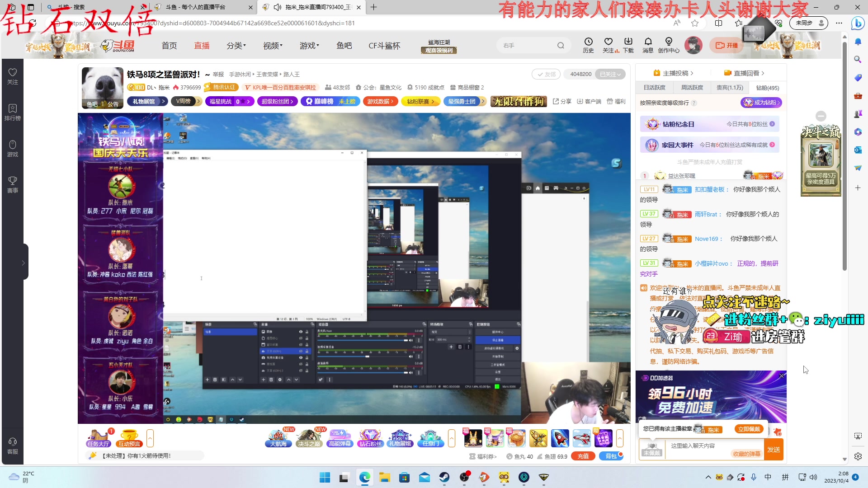Open the 礼物展馆 icon below the player
The image size is (868, 488).
point(400,438)
